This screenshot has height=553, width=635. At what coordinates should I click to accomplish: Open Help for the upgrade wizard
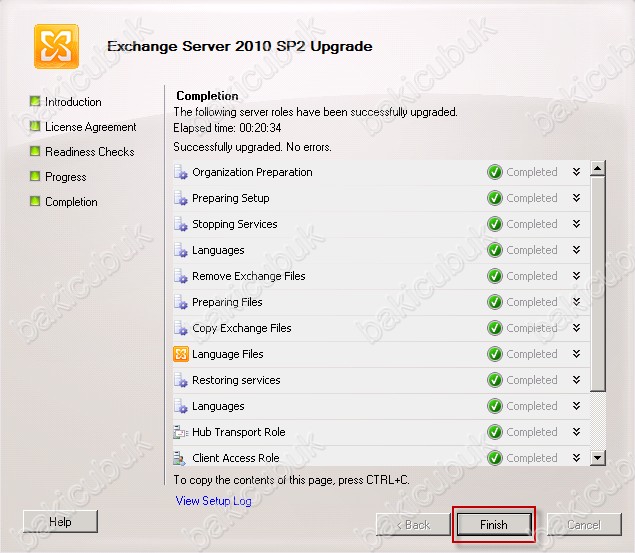[x=60, y=521]
